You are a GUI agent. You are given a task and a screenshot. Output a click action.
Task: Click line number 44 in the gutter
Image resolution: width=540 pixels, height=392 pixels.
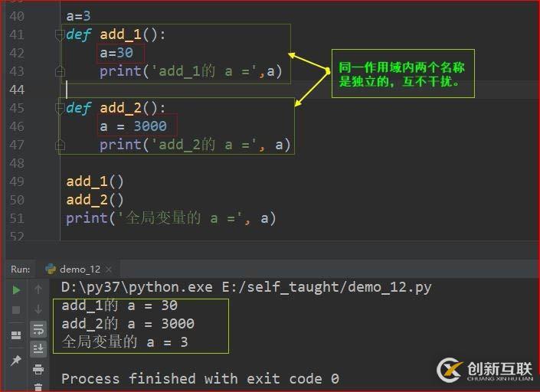click(17, 90)
